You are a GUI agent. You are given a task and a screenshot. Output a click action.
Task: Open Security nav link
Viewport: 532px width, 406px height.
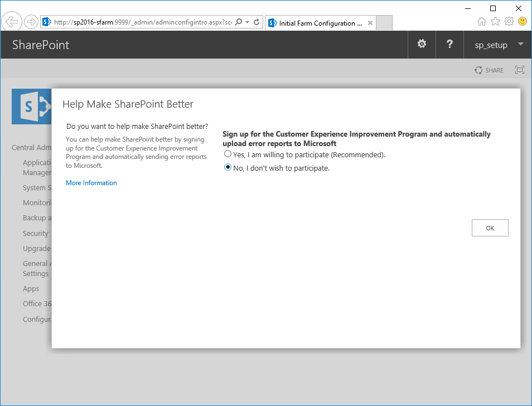pos(36,233)
